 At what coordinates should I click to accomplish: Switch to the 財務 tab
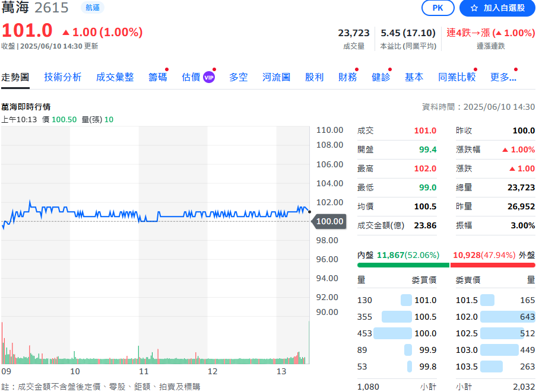[347, 77]
